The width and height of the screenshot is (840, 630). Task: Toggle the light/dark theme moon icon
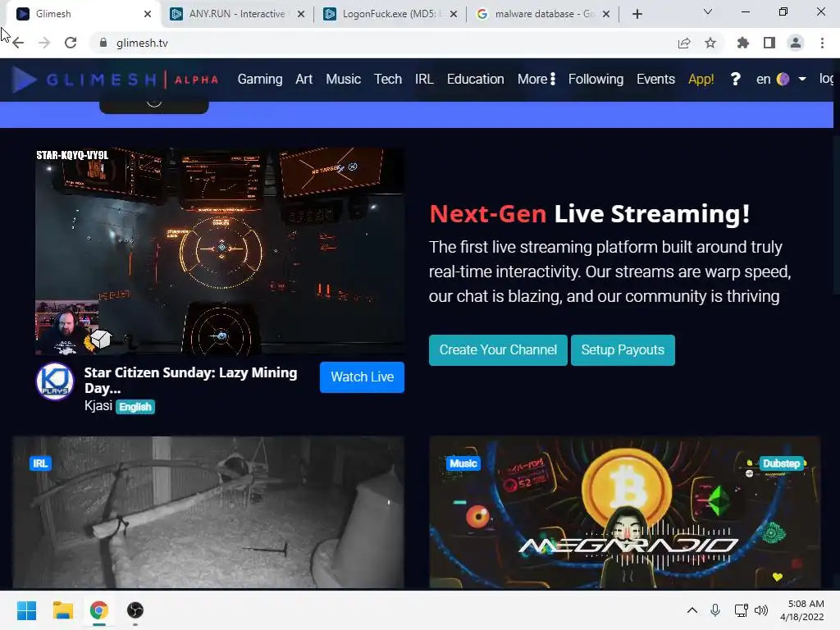(783, 80)
